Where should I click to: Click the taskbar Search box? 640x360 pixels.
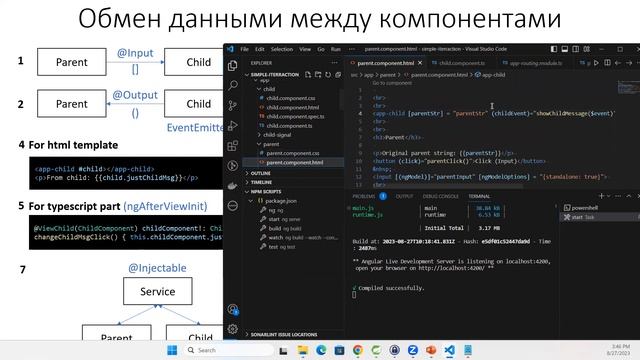pyautogui.click(x=229, y=350)
